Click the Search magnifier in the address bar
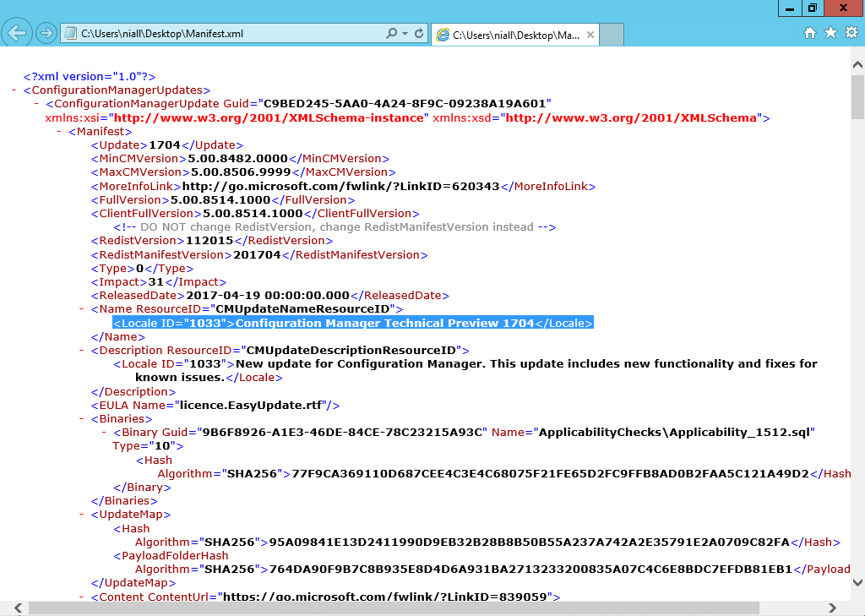865x616 pixels. coord(392,34)
